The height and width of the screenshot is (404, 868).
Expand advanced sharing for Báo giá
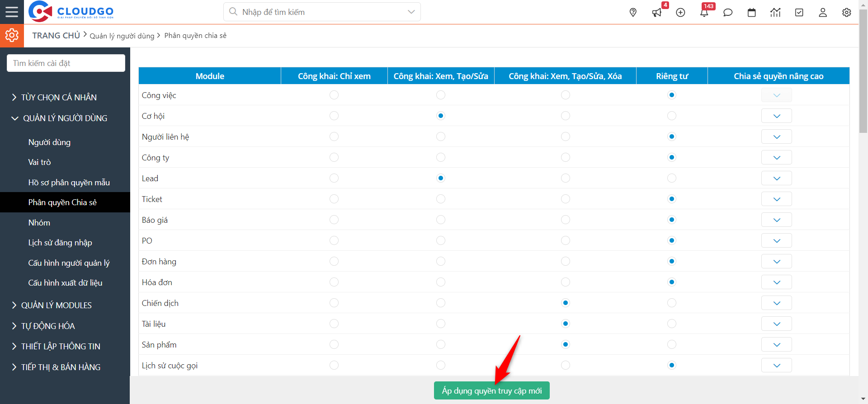[777, 220]
